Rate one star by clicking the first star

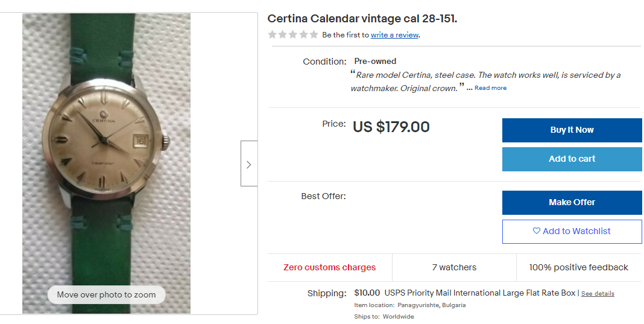point(273,35)
